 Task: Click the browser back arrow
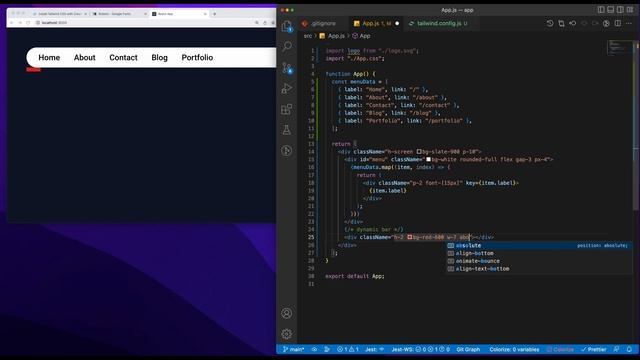click(12, 23)
